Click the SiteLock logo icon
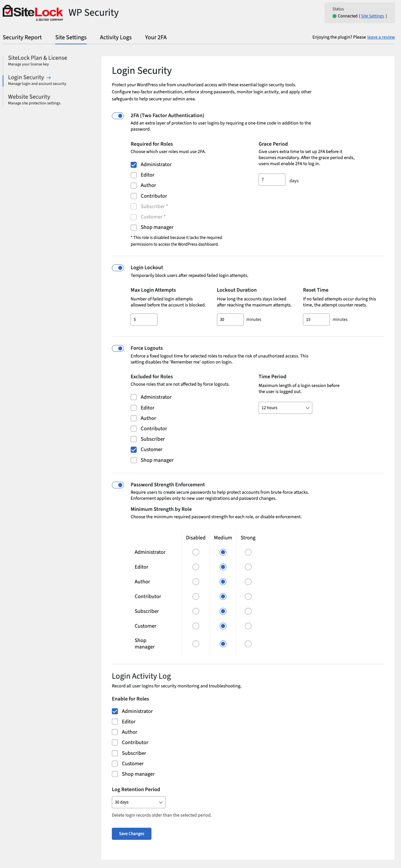Screen dimensions: 401x868 pos(8,11)
